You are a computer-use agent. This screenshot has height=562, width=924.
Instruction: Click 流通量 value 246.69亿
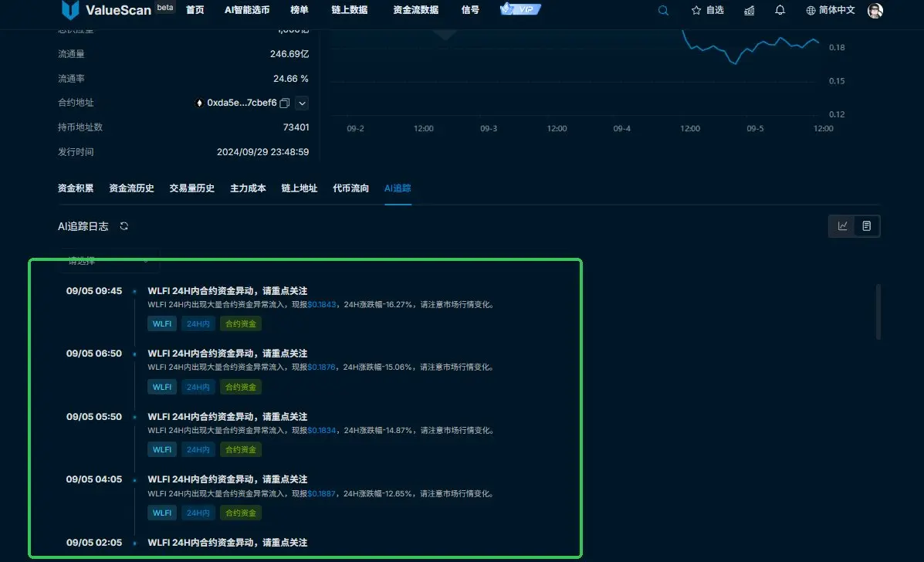coord(289,53)
